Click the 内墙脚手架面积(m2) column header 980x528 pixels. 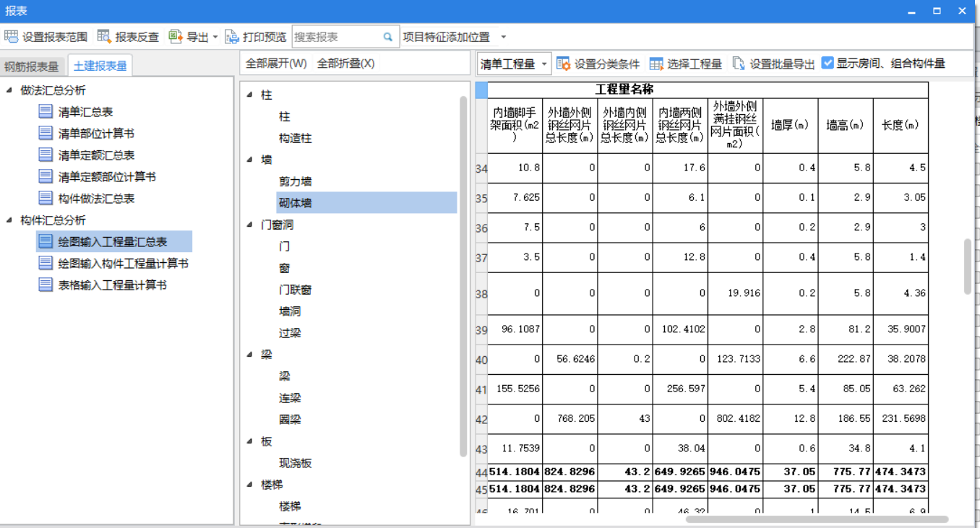[515, 125]
